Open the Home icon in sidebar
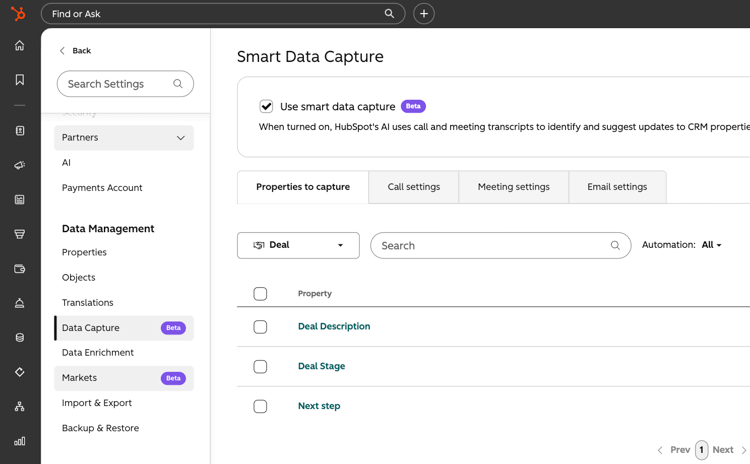This screenshot has width=750, height=464. pyautogui.click(x=20, y=45)
